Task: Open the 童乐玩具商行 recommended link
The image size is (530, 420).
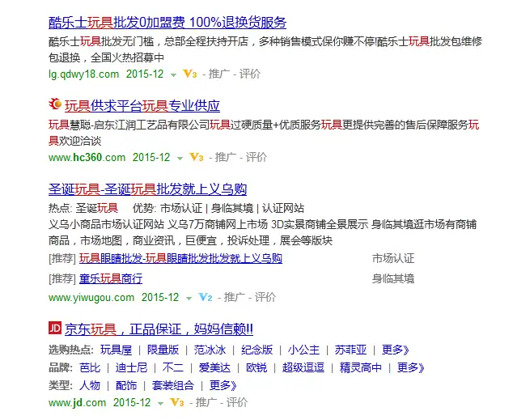Action: tap(111, 278)
